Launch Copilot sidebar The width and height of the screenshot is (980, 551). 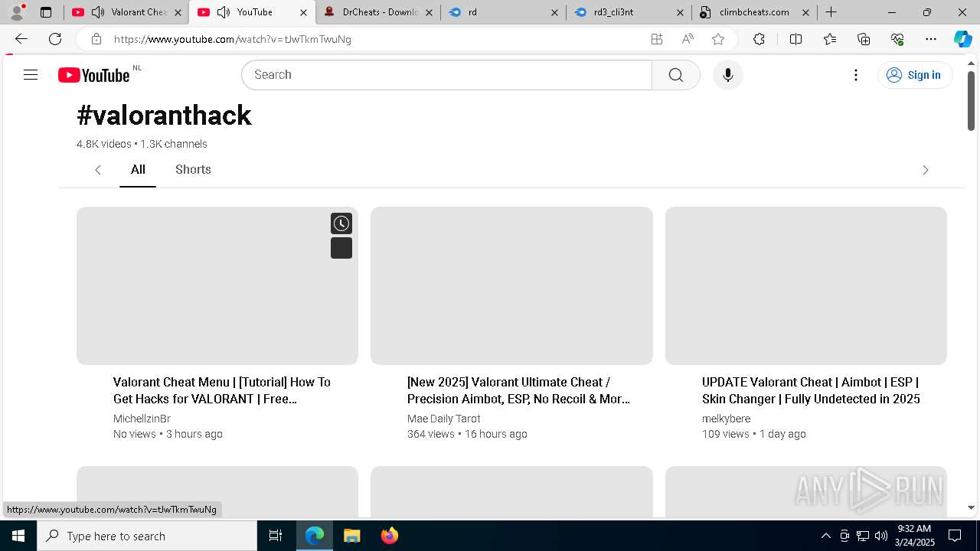pos(962,39)
